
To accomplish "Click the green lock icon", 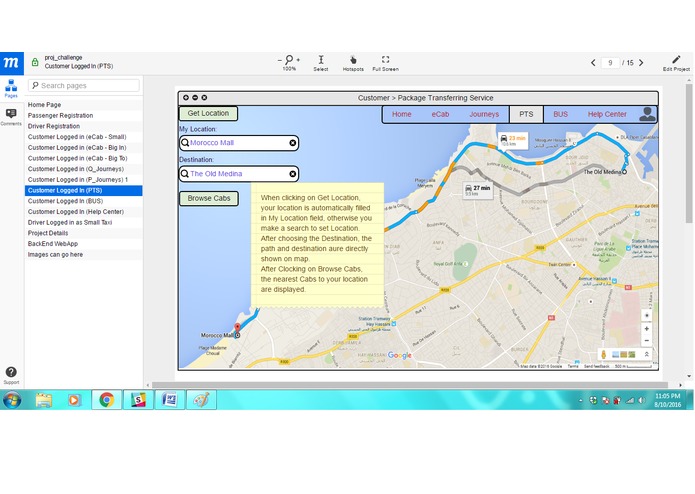I will [x=35, y=62].
